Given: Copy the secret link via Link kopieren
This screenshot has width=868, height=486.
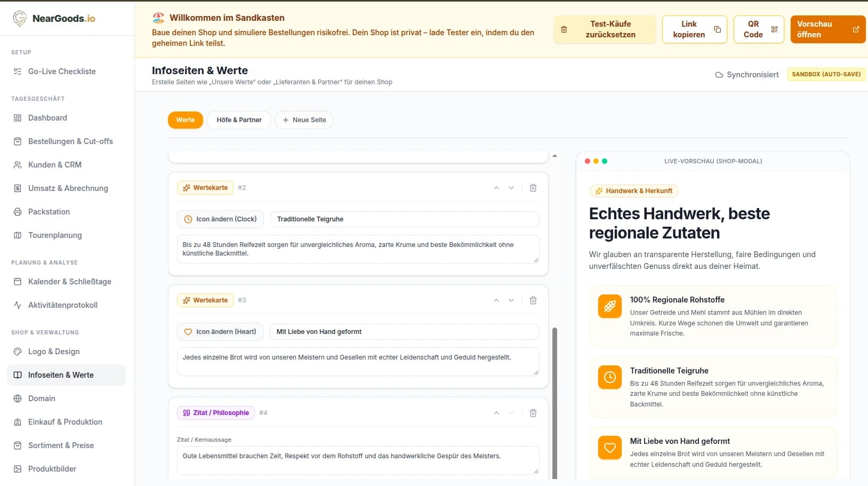Looking at the screenshot, I should (x=694, y=29).
